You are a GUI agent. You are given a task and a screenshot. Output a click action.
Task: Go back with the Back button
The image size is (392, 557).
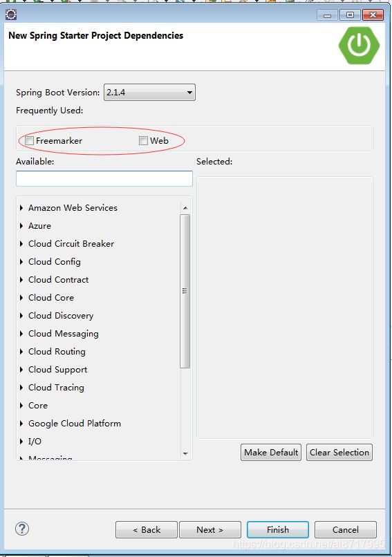coord(147,529)
